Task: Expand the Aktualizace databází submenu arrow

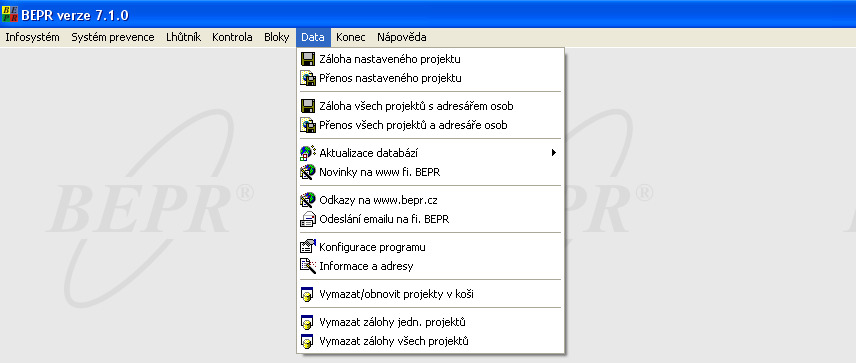Action: click(x=554, y=153)
